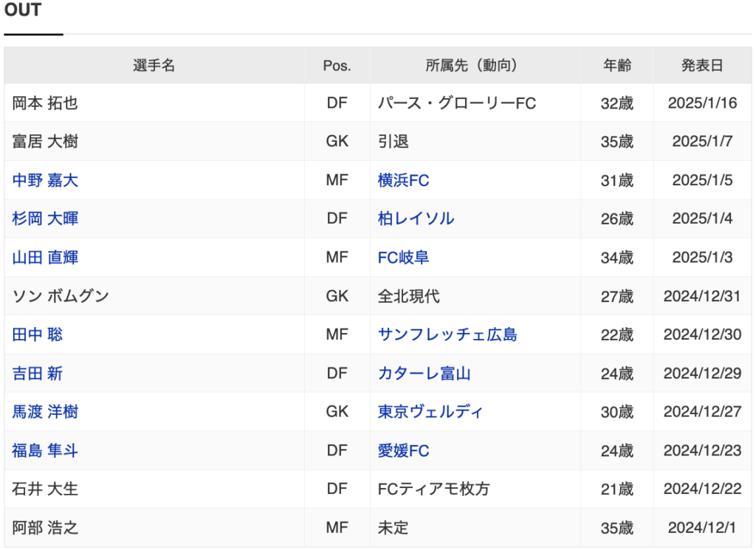This screenshot has width=756, height=550.
Task: Select the name ソン ボムグン
Action: click(x=61, y=296)
